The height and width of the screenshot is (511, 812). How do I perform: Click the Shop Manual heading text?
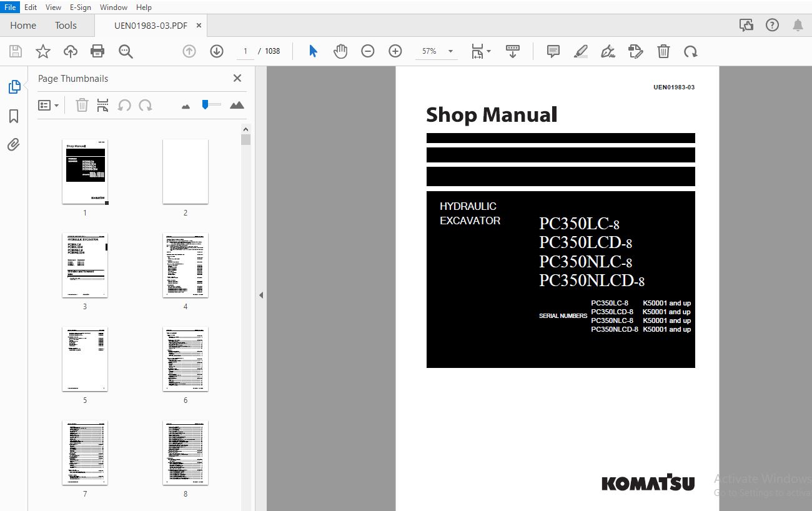click(492, 115)
